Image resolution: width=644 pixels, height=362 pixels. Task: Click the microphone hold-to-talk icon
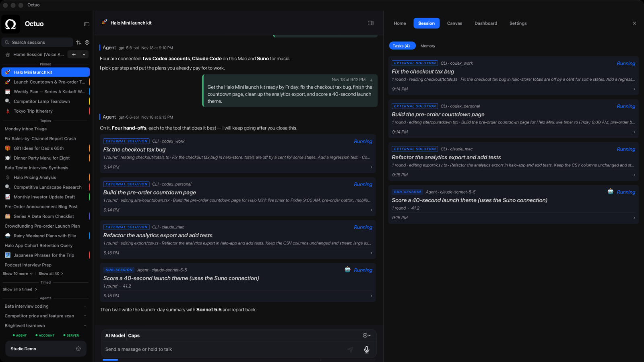point(367,350)
